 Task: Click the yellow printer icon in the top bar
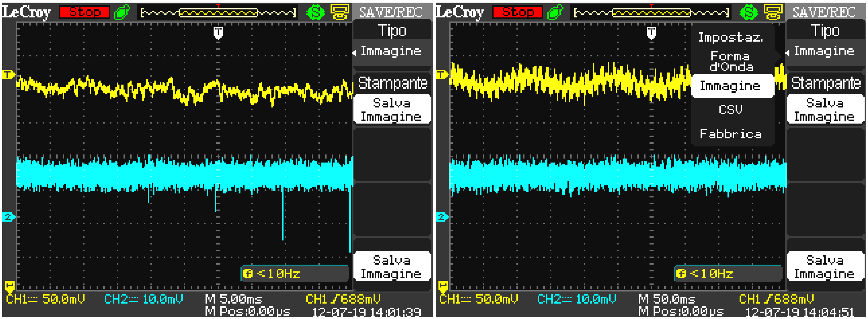pos(340,12)
